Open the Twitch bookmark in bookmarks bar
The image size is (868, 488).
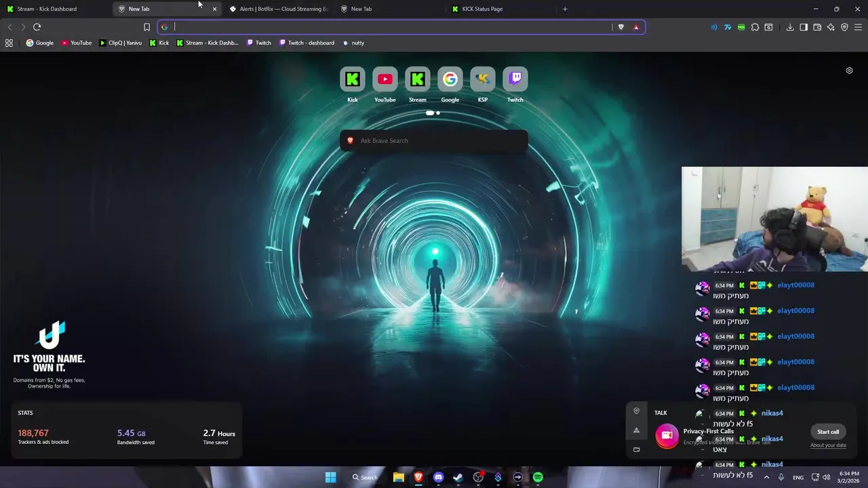tap(258, 43)
